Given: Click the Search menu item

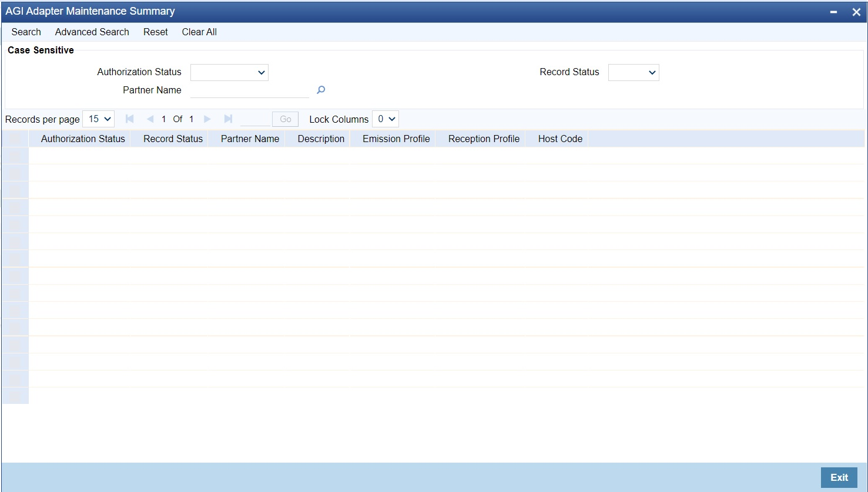Looking at the screenshot, I should pyautogui.click(x=26, y=32).
